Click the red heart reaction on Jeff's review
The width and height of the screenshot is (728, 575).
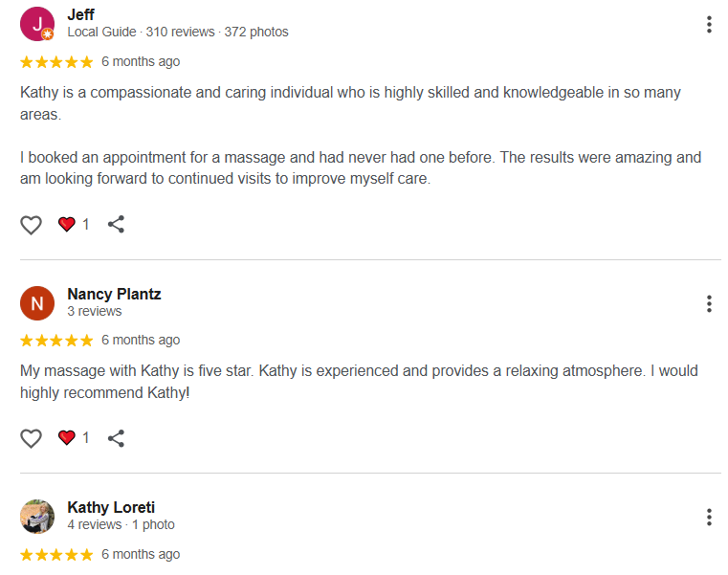point(67,225)
